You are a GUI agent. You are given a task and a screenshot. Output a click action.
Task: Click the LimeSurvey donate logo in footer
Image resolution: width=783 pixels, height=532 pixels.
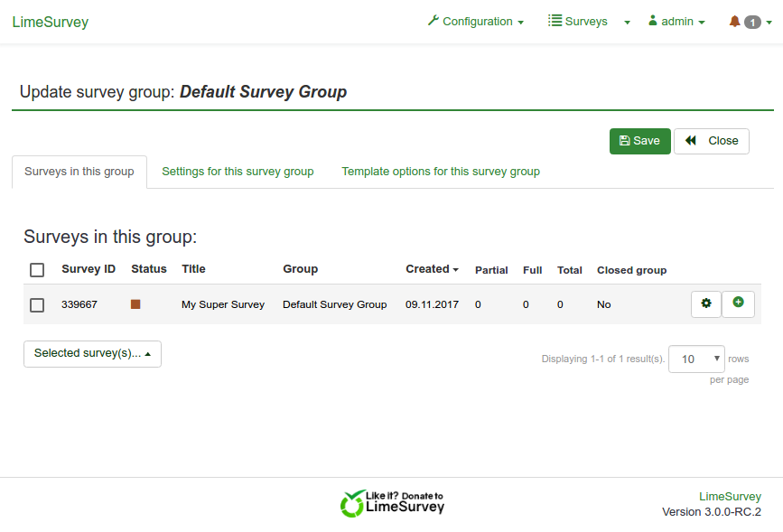[392, 503]
